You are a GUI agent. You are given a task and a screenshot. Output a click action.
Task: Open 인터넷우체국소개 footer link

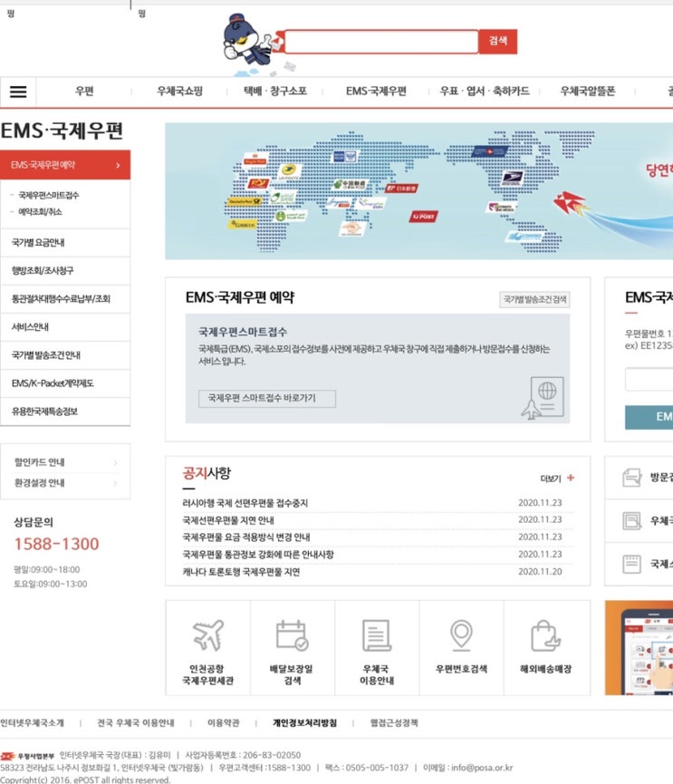tap(32, 723)
